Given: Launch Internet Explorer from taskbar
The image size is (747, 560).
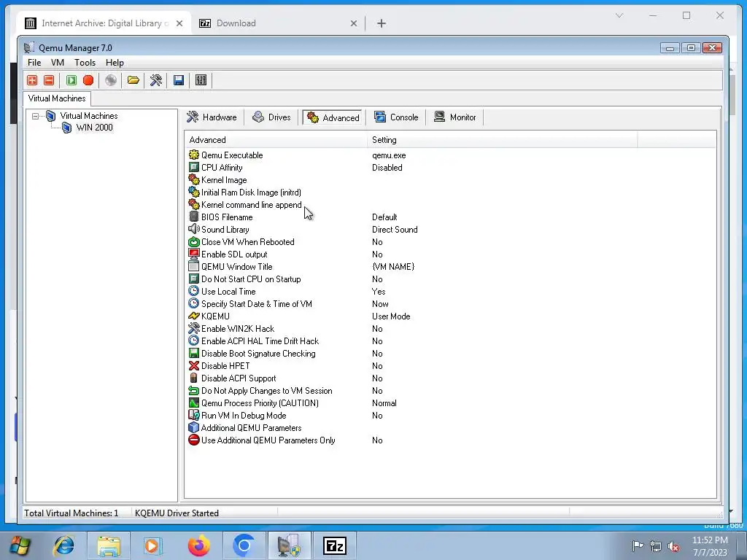Looking at the screenshot, I should pos(64,545).
